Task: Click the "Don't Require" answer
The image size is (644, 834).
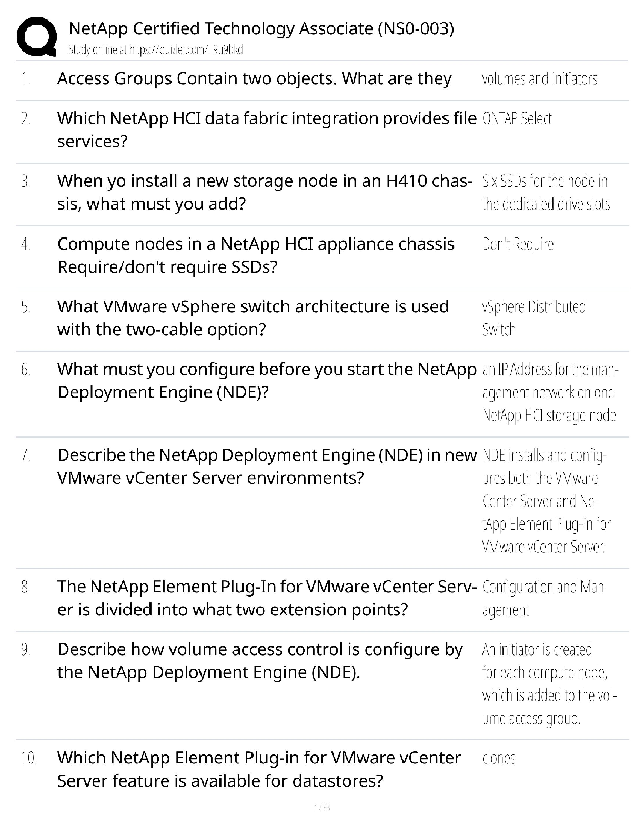Action: point(518,244)
